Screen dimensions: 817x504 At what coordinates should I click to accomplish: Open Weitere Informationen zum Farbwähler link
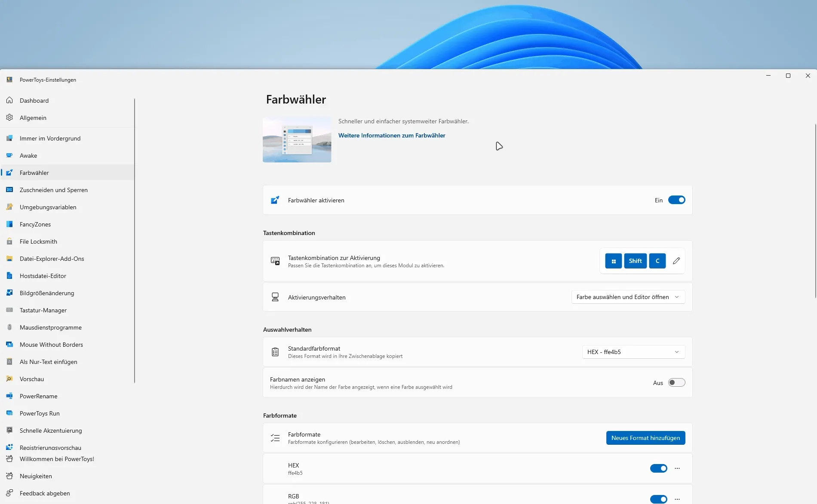tap(392, 135)
